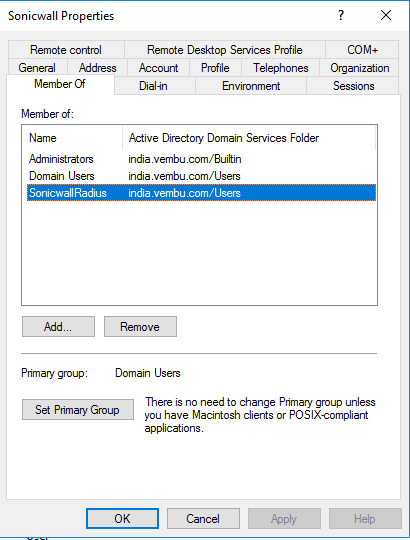This screenshot has width=410, height=540.
Task: Select the Domain Users group row
Action: [201, 176]
